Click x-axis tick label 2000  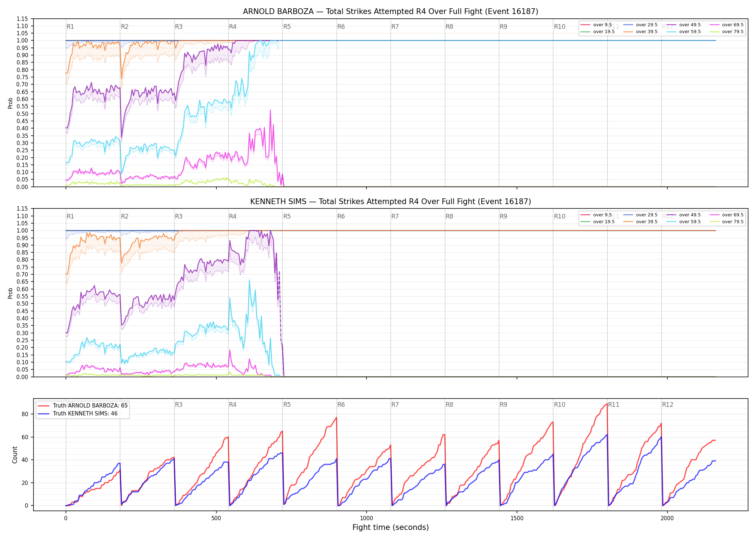(x=667, y=518)
